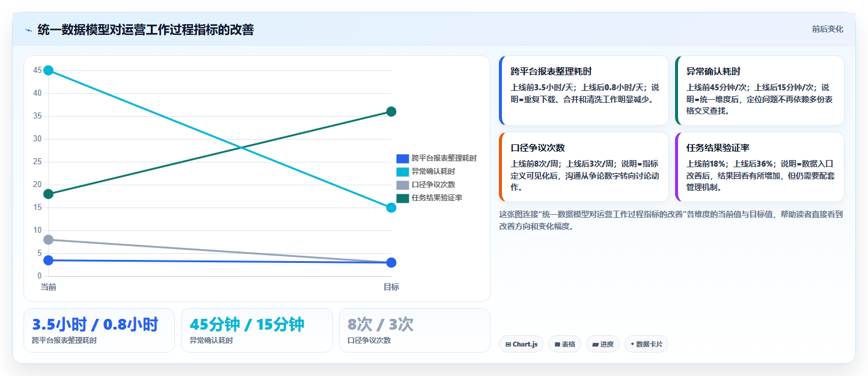The width and height of the screenshot is (868, 376).
Task: Click the cyan data point at 15
Action: pyautogui.click(x=391, y=208)
